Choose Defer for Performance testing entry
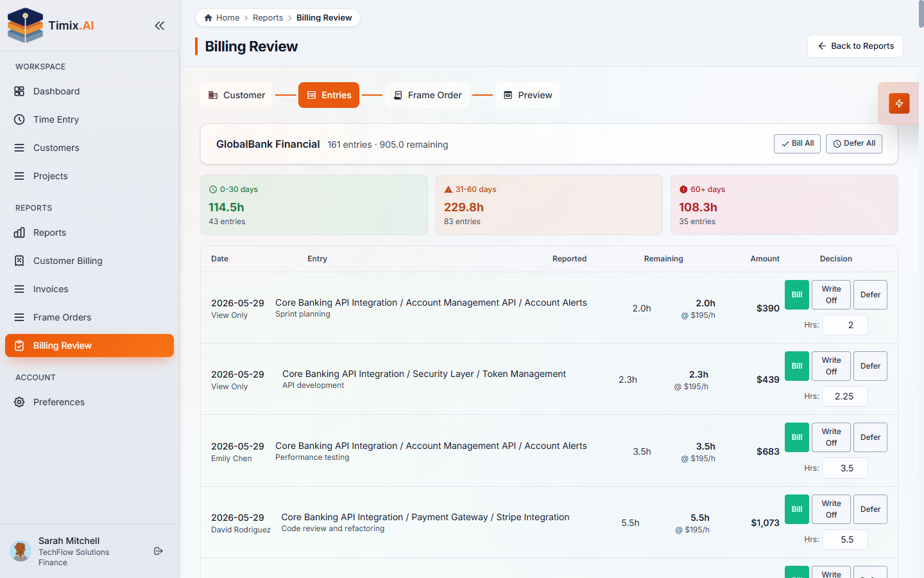Screen dimensions: 924x578 click(870, 437)
